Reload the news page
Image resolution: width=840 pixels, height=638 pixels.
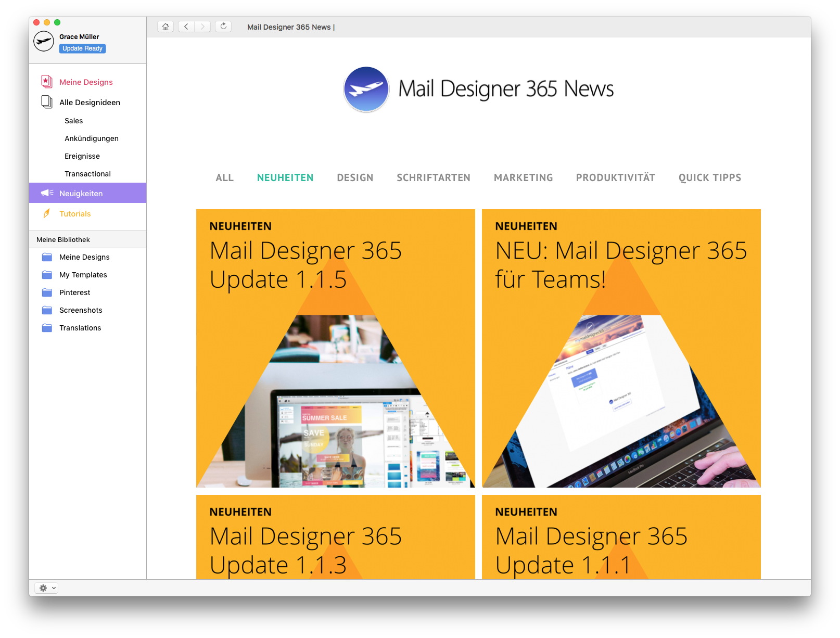tap(223, 27)
